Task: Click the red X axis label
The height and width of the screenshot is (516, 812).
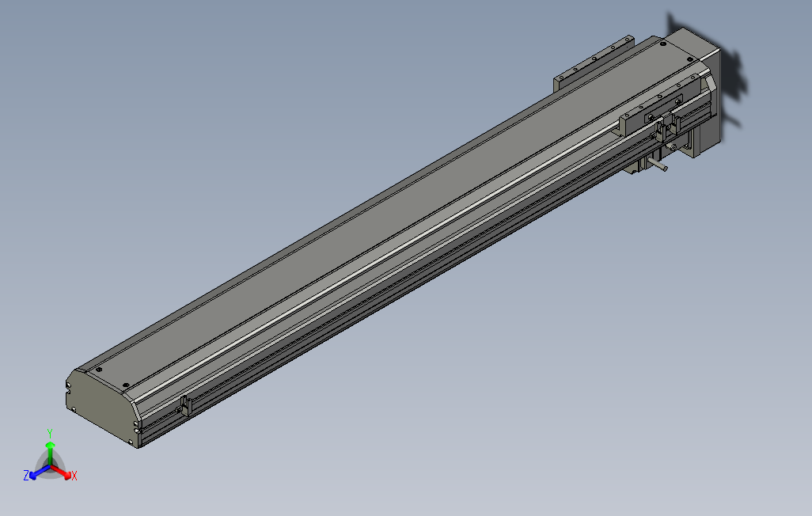Action: (74, 476)
